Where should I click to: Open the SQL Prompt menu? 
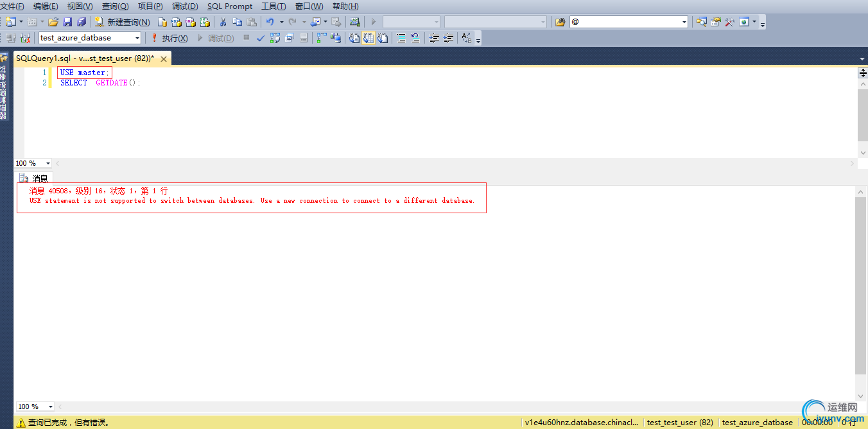point(230,6)
